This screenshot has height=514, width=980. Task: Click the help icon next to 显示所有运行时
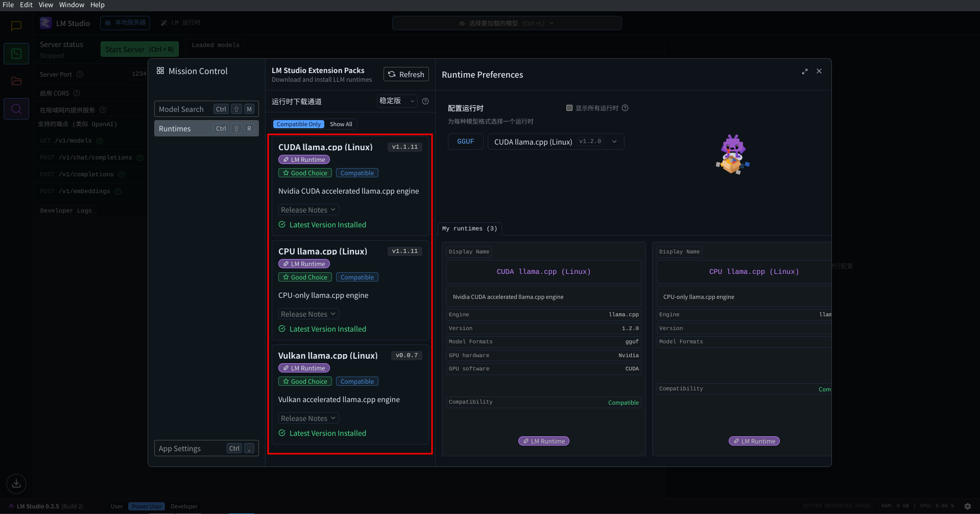click(625, 108)
